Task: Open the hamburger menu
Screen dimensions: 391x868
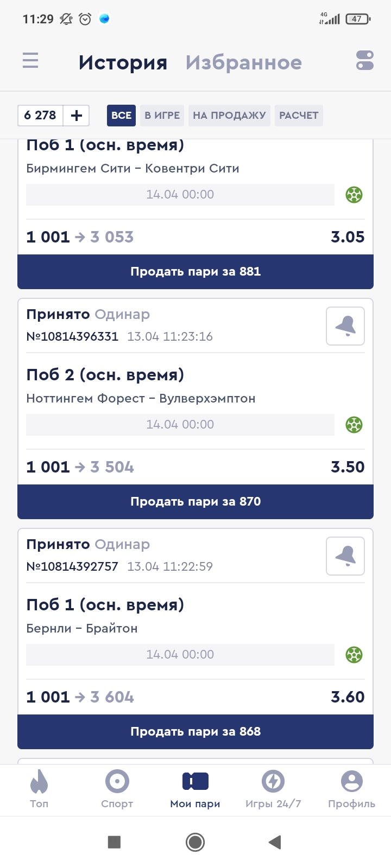Action: coord(30,60)
